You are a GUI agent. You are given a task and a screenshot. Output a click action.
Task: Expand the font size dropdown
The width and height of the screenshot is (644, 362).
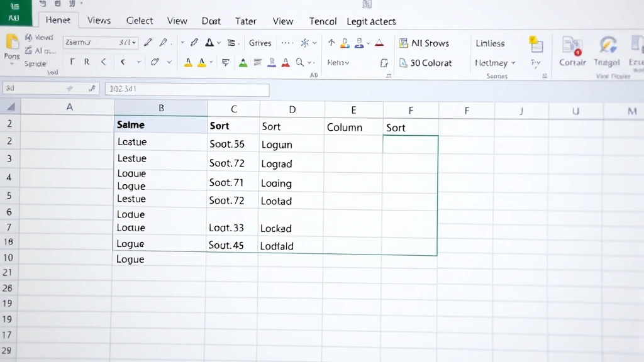coord(131,43)
